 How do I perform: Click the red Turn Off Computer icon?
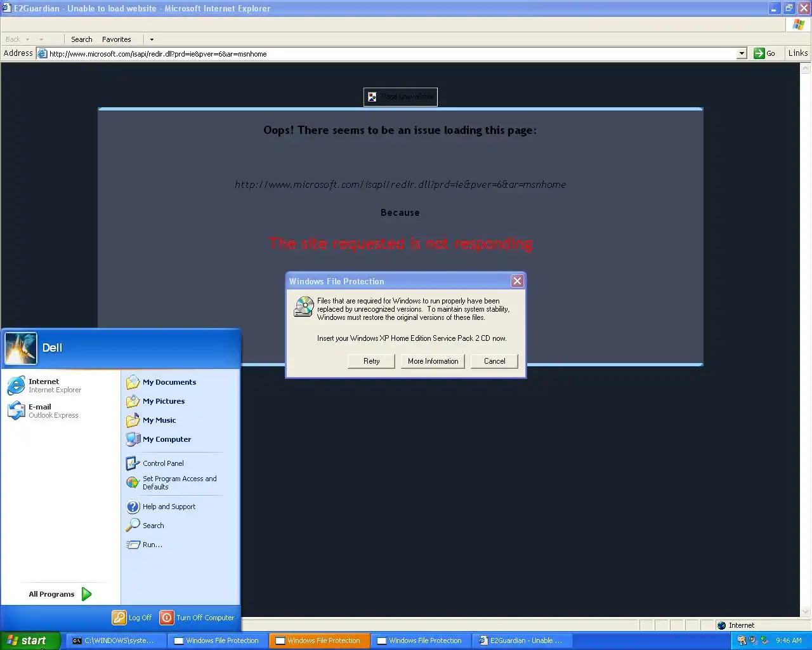click(167, 618)
